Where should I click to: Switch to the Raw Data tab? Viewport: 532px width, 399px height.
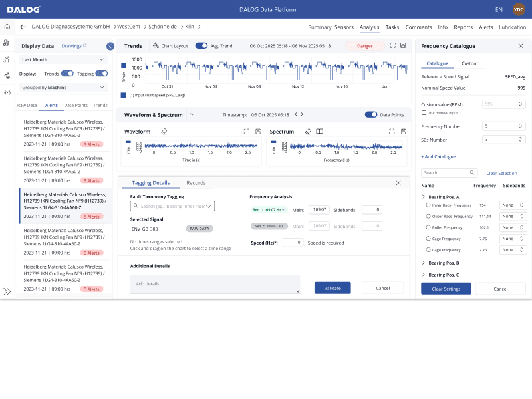(27, 105)
